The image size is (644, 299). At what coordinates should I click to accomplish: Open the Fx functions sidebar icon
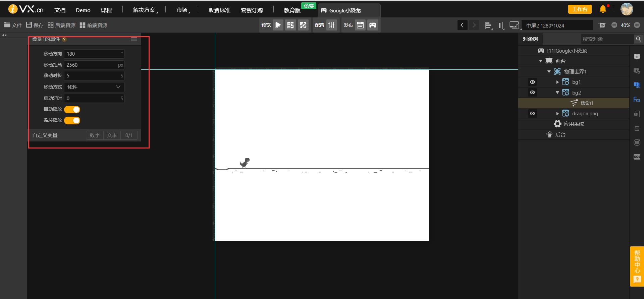coord(637,100)
